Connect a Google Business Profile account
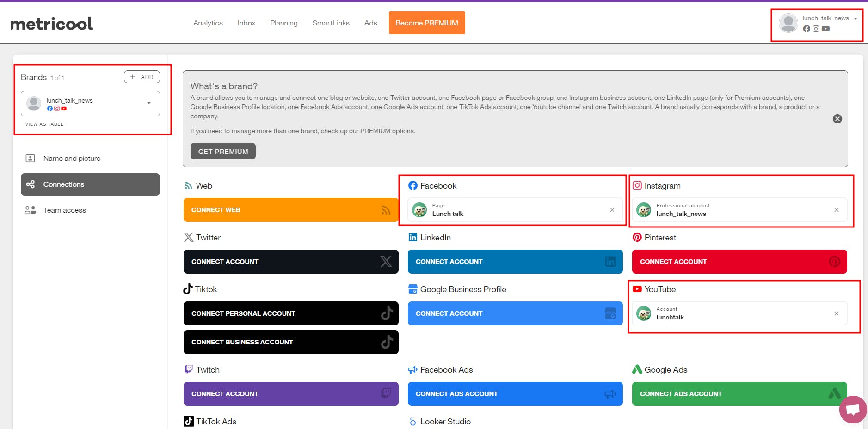This screenshot has height=429, width=868. point(515,313)
